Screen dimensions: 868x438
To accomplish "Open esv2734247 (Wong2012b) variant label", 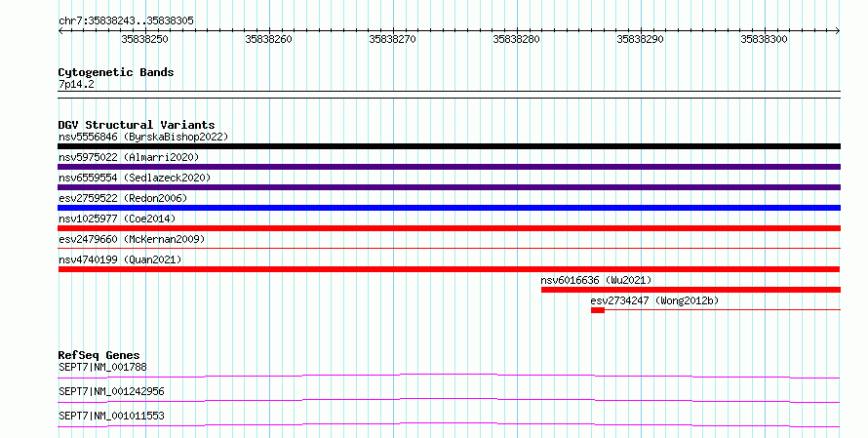I will click(654, 300).
